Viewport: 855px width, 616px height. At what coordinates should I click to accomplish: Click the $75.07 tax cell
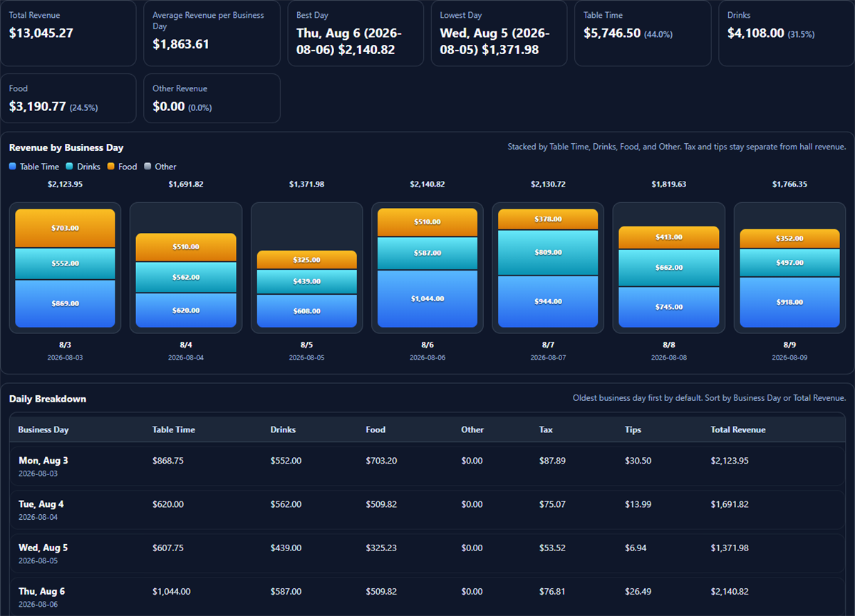pos(553,504)
